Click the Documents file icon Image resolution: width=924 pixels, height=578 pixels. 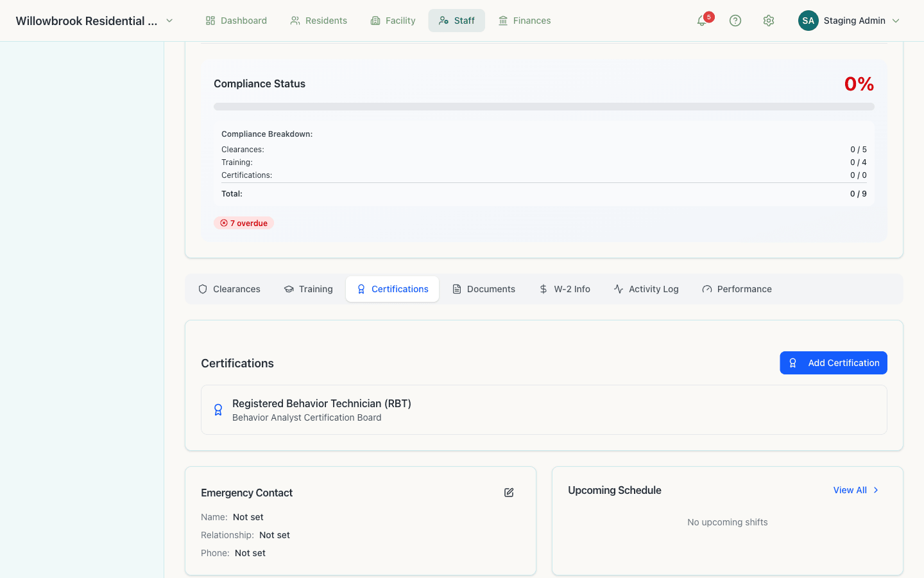pyautogui.click(x=457, y=289)
